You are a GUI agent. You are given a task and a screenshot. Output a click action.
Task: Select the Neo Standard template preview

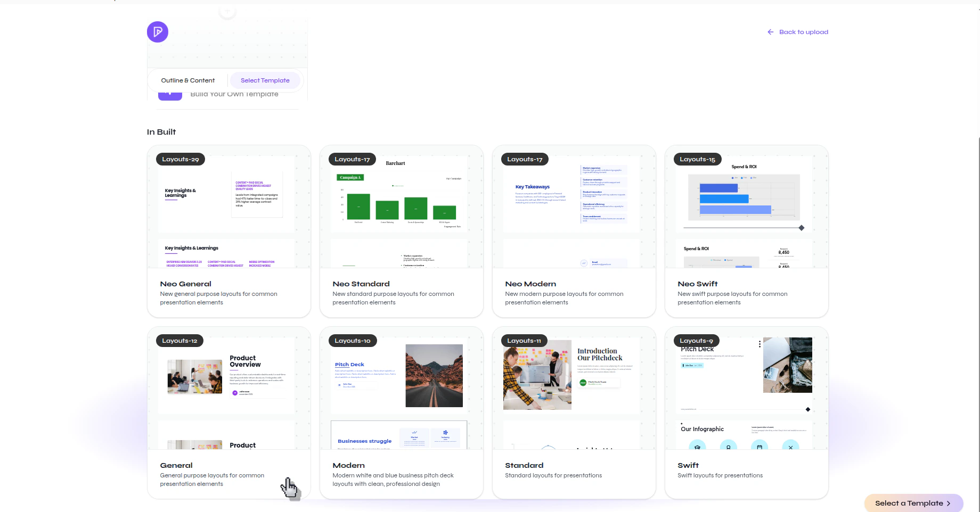[401, 232]
